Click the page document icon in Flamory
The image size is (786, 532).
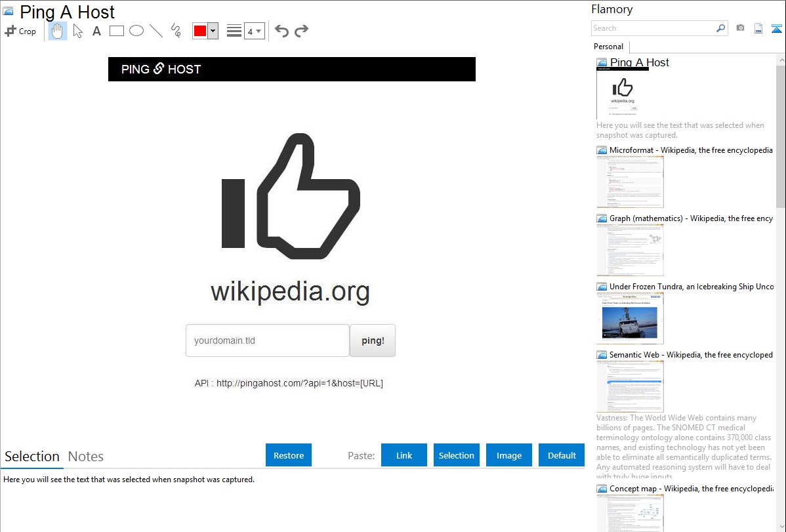tap(758, 28)
